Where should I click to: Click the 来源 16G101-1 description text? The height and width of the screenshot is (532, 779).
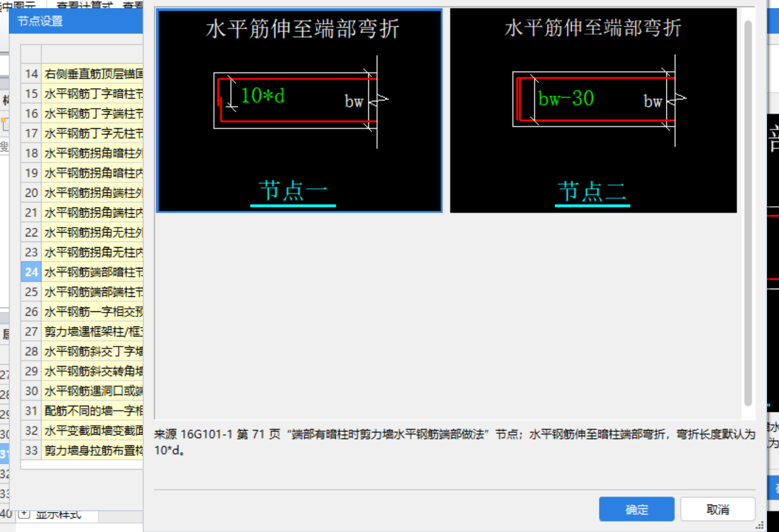(455, 443)
